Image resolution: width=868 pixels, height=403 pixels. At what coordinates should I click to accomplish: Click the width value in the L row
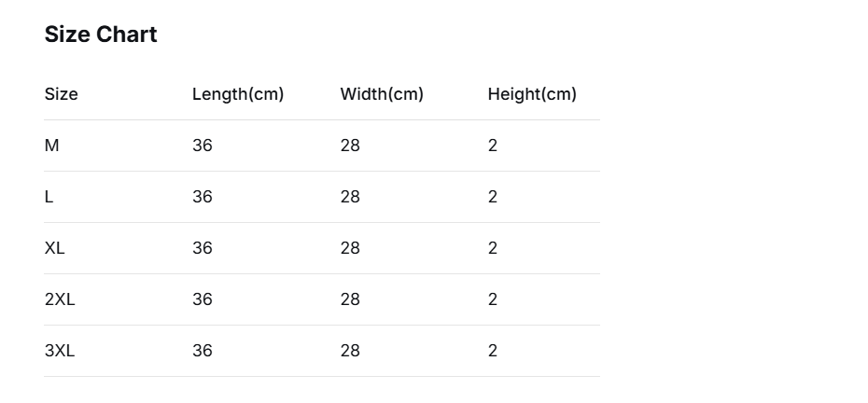tap(350, 197)
